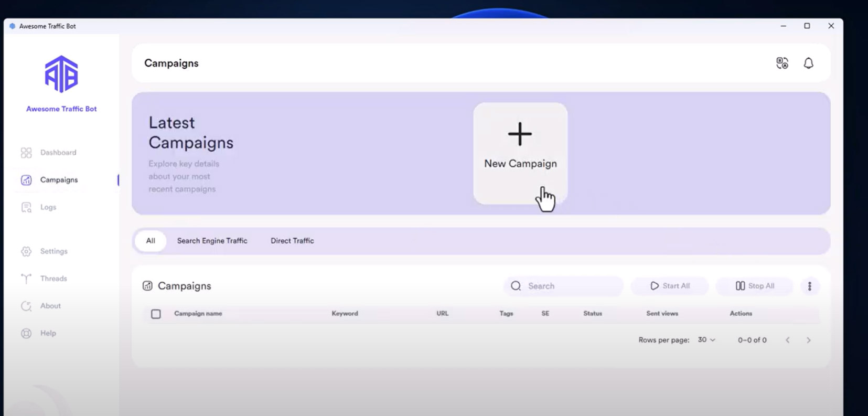Open the Logs sidebar icon
The image size is (868, 416).
tap(26, 207)
